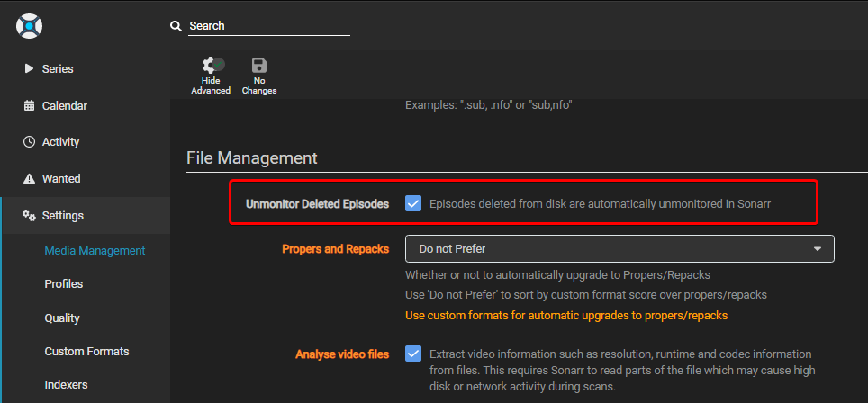Uncheck Unmonitor Deleted Episodes checkbox
This screenshot has height=403, width=868.
tap(413, 204)
